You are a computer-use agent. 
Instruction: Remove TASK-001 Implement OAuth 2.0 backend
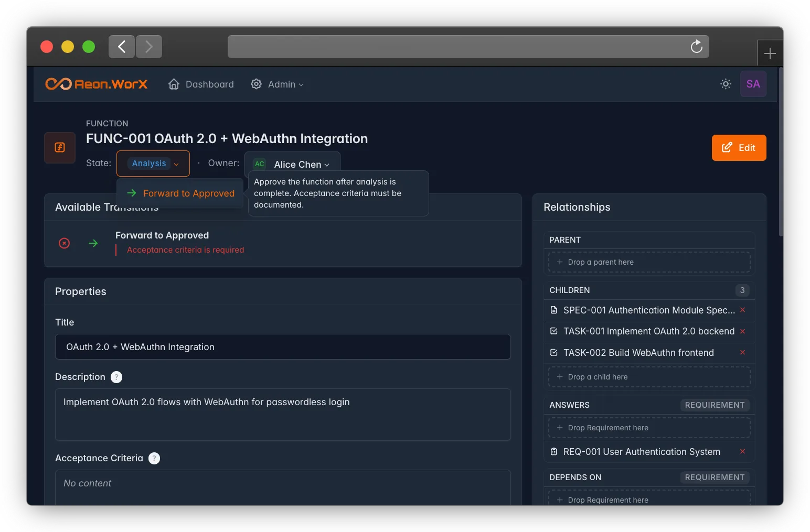click(742, 331)
